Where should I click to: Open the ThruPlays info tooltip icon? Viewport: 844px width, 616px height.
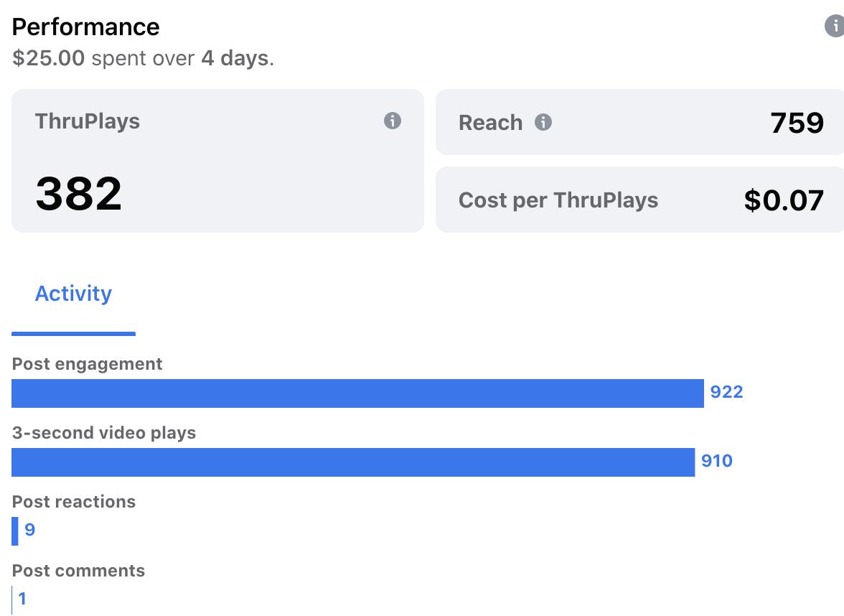392,121
